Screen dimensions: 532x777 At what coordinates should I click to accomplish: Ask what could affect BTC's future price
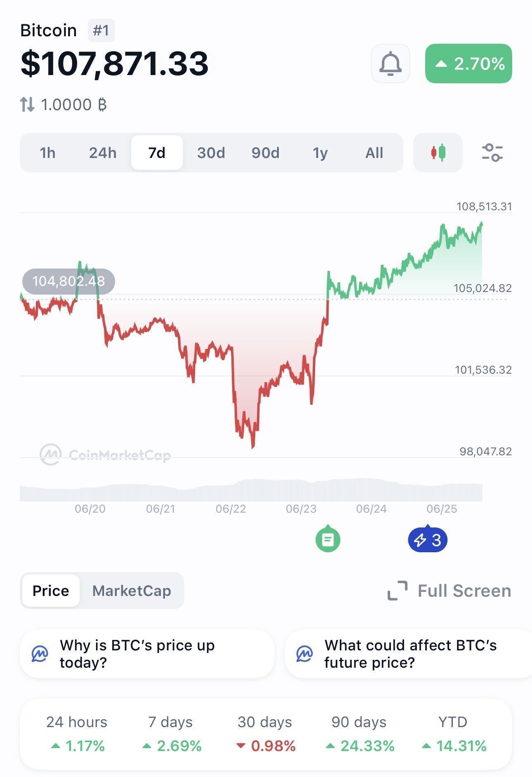(408, 654)
